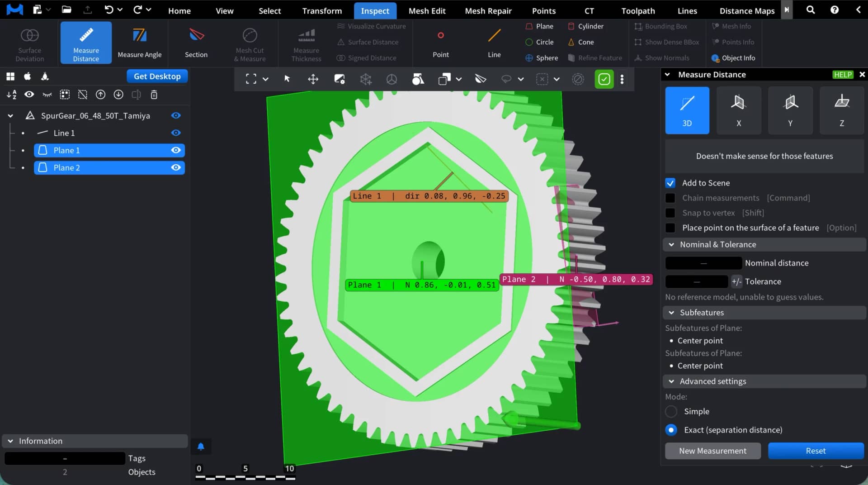Click the Tags field in Information
This screenshot has width=868, height=485.
[65, 458]
